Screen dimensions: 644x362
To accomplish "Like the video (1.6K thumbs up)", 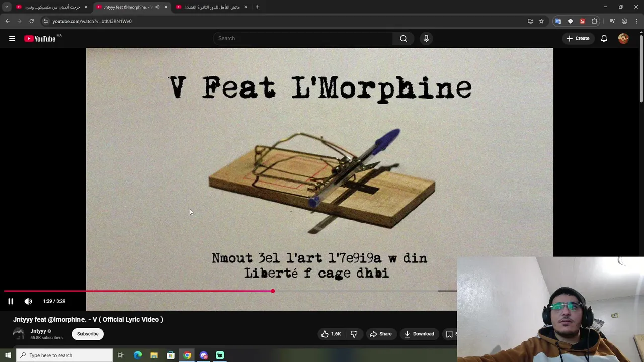I will click(331, 334).
